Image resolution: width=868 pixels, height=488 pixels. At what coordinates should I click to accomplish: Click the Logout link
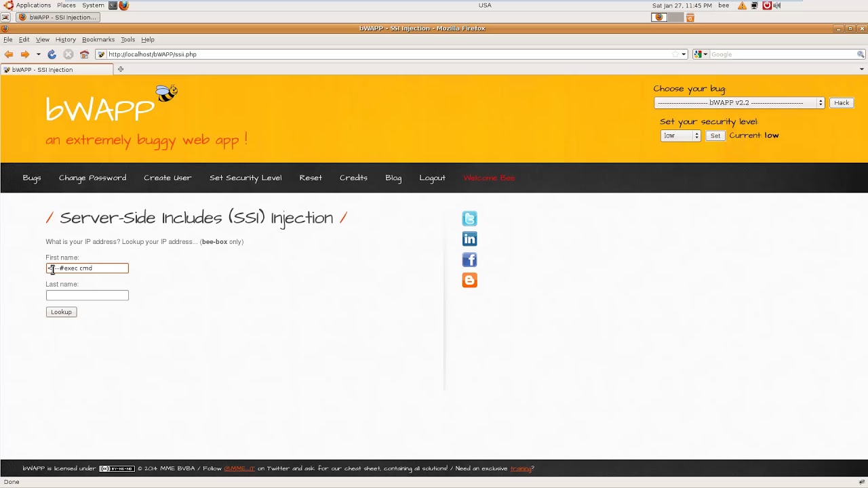[432, 178]
